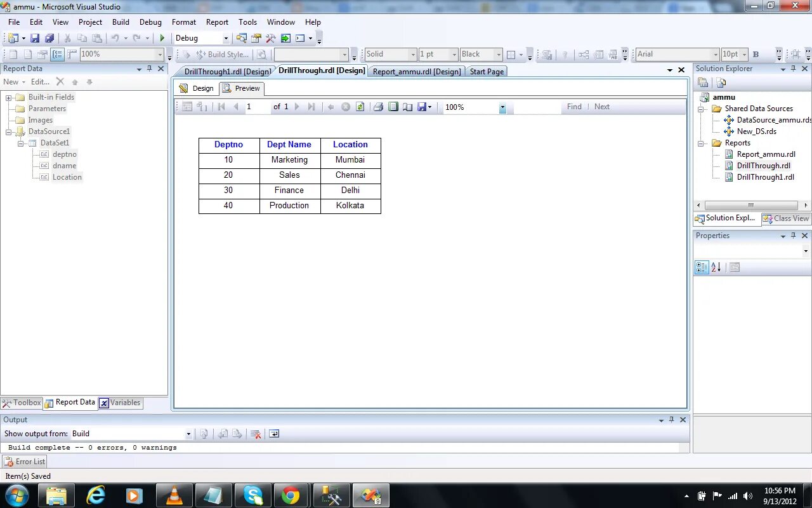812x508 pixels.
Task: Start debugging with the green play arrow
Action: pyautogui.click(x=162, y=38)
